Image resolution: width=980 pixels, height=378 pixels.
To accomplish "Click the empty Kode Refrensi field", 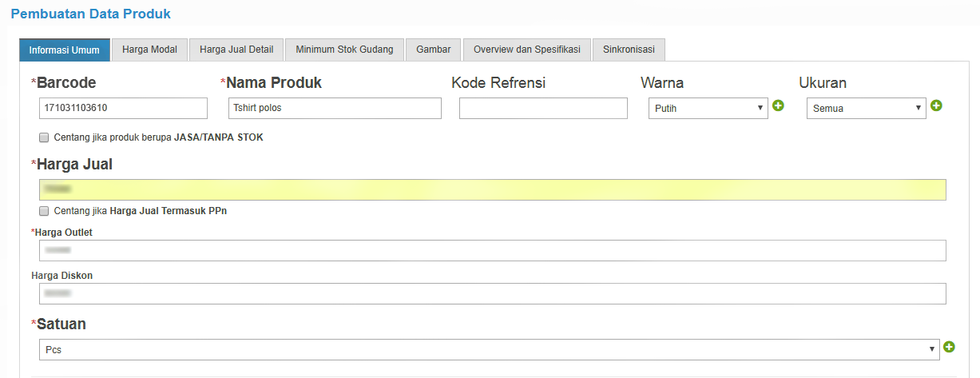I will 543,108.
